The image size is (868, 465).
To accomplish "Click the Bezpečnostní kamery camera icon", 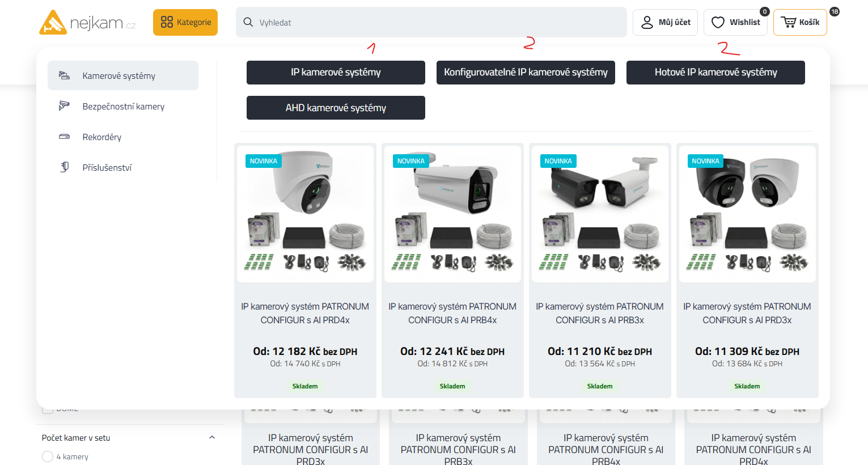I will 65,106.
